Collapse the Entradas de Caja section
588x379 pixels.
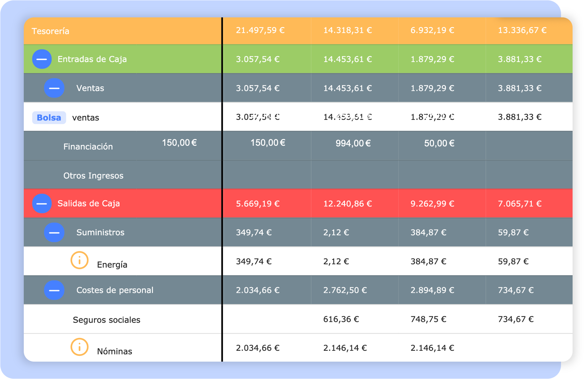(x=42, y=59)
